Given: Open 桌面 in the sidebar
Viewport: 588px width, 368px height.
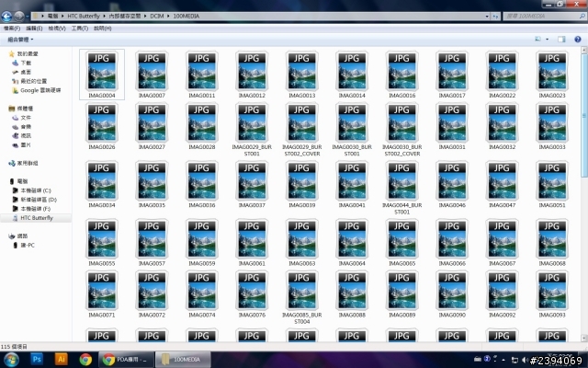Looking at the screenshot, I should click(22, 72).
